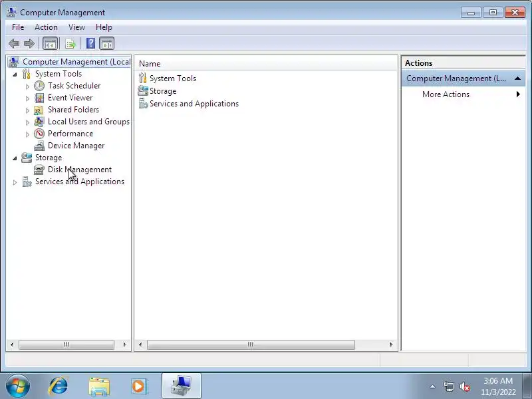Screen dimensions: 532x399
Task: Expand the Local Users and Groups node
Action: click(27, 122)
